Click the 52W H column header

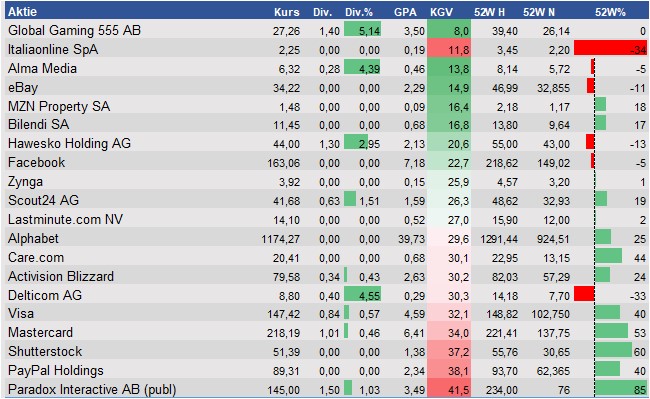(x=490, y=12)
